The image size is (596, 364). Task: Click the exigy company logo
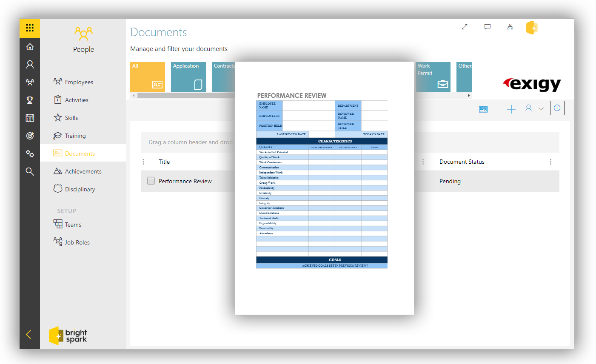(532, 84)
